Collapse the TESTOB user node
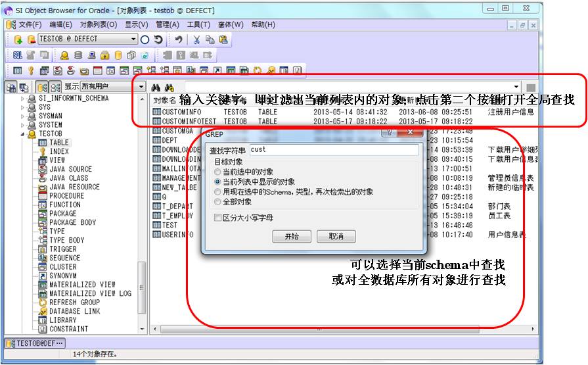Image resolution: width=588 pixels, height=365 pixels. point(22,134)
